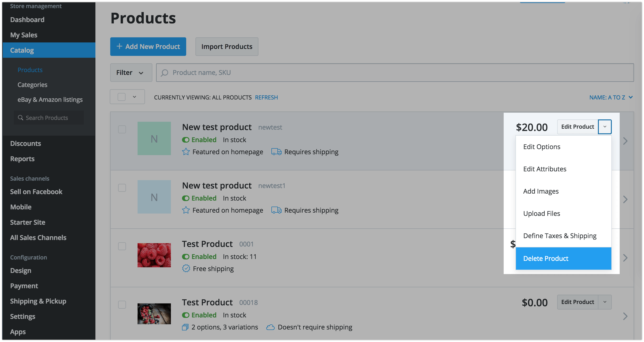Open raspberry product 0001 via right arrow
644x342 pixels.
625,258
